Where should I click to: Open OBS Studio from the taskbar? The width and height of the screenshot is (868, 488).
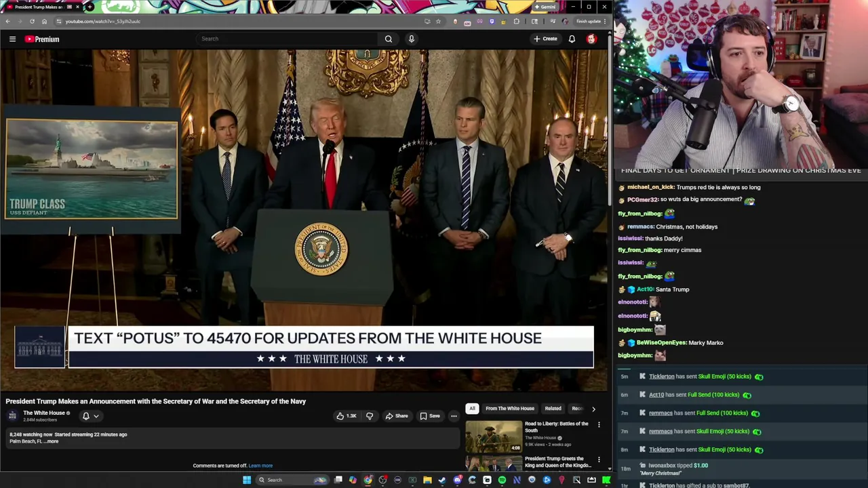tap(383, 480)
